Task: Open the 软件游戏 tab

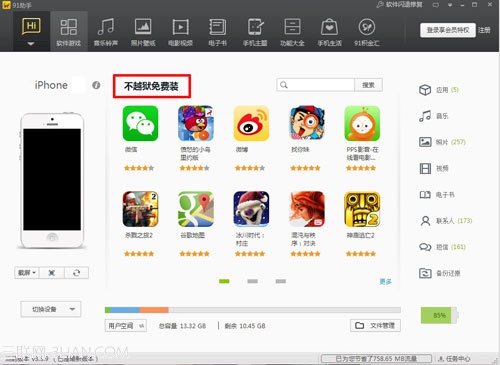Action: pyautogui.click(x=69, y=32)
